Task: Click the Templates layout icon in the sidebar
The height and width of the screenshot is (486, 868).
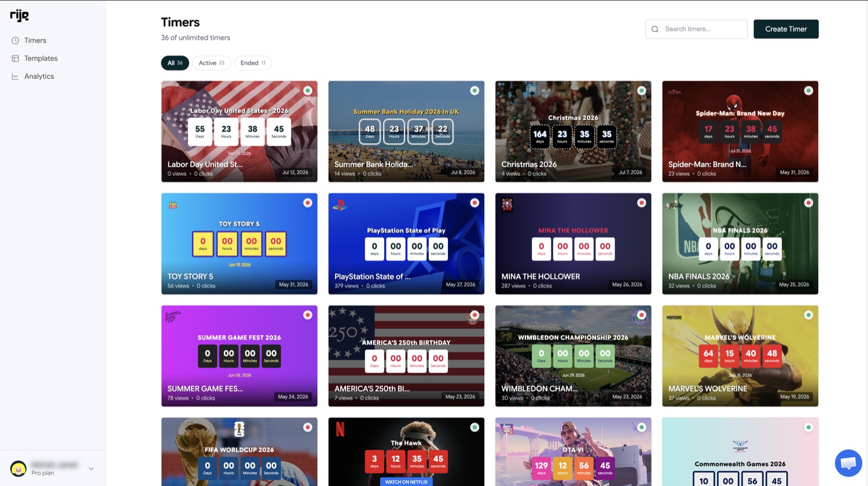Action: click(x=15, y=58)
